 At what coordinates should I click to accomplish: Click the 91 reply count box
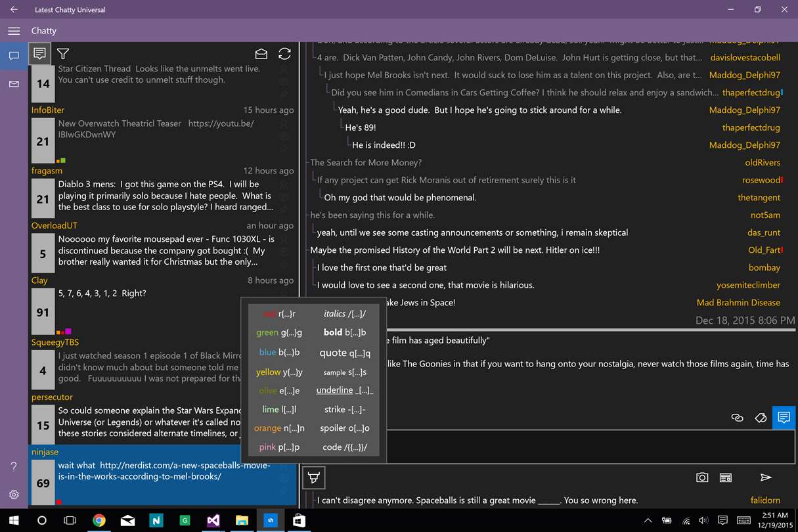[43, 313]
